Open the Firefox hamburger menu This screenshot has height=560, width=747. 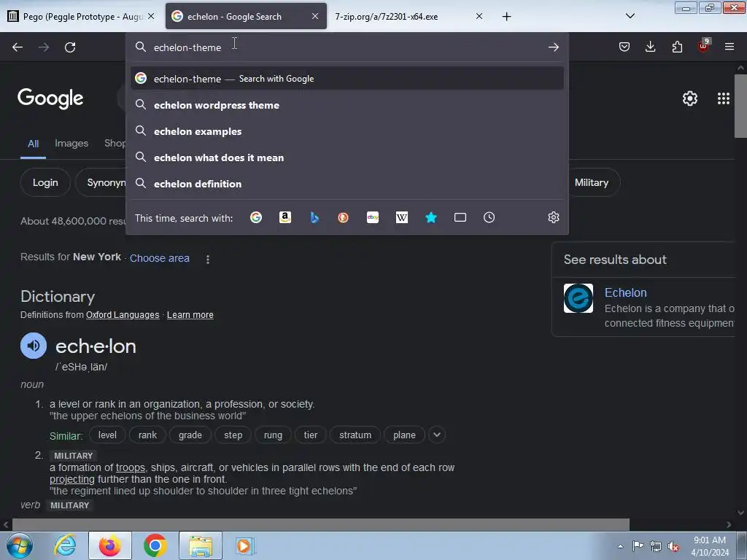click(x=729, y=47)
